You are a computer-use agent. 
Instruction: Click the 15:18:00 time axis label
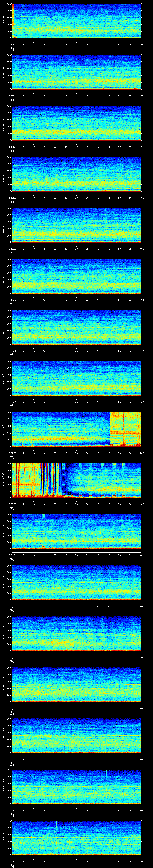[x=12, y=249]
